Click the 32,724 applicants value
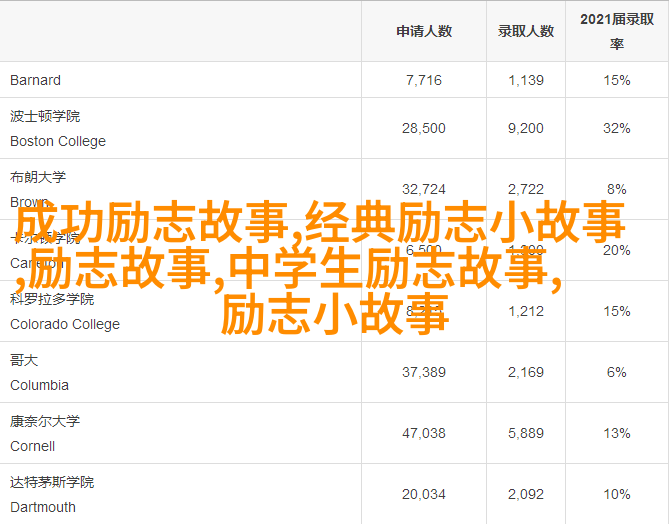The height and width of the screenshot is (524, 670). pos(424,189)
